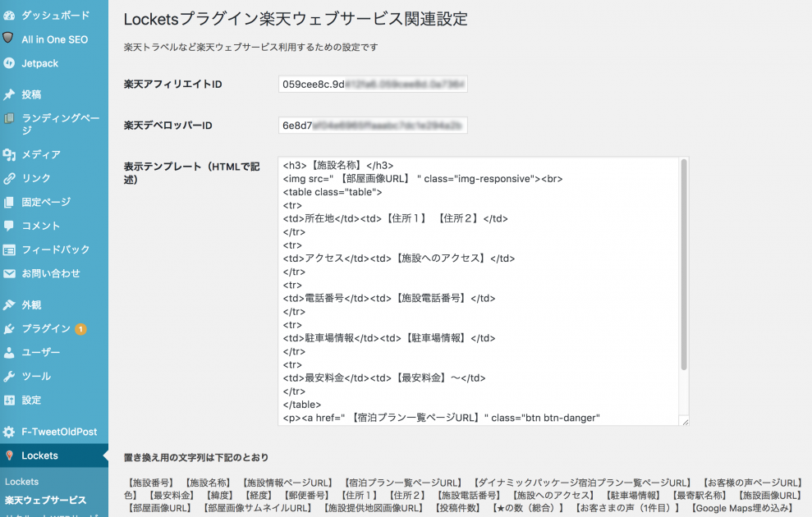812x517 pixels.
Task: Click the map pin icon beside Lockets
Action: pos(9,455)
